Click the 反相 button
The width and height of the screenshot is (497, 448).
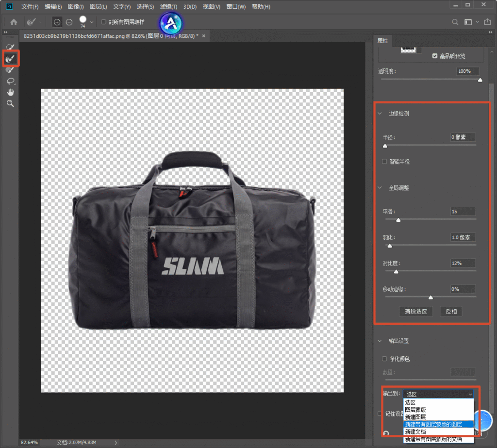click(451, 311)
